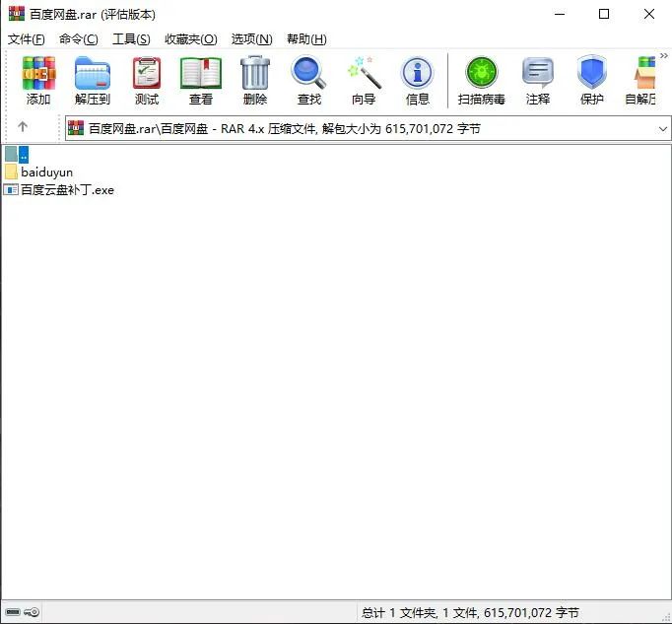This screenshot has height=624, width=672.
Task: Click the drive icon in status bar
Action: click(13, 612)
